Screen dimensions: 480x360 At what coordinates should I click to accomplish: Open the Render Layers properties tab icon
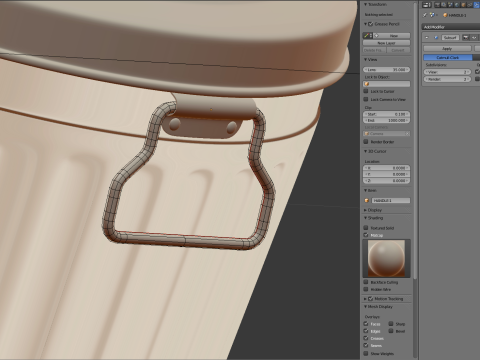coord(444,5)
